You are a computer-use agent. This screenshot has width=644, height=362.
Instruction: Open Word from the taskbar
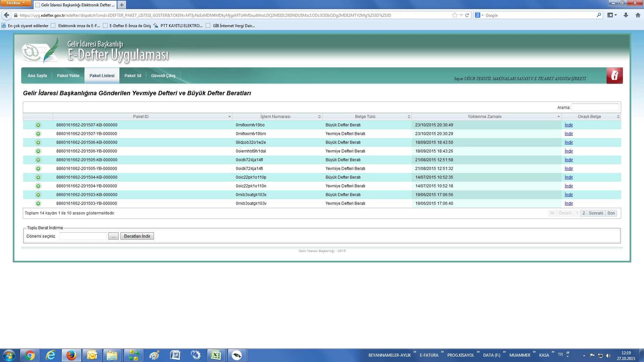pos(175,355)
